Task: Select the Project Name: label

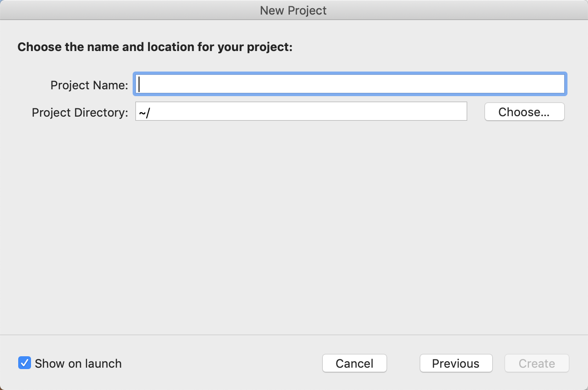Action: click(x=89, y=85)
